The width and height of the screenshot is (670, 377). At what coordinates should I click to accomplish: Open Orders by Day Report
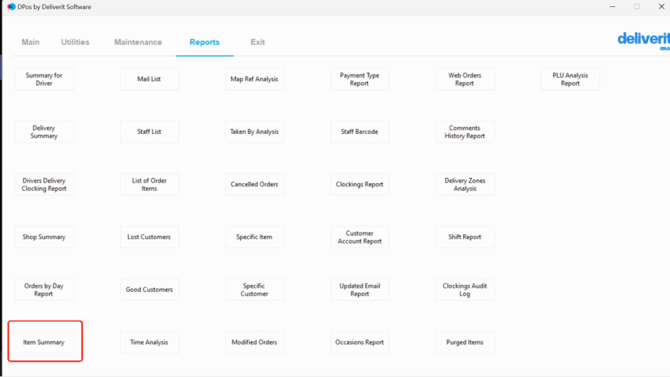click(44, 289)
